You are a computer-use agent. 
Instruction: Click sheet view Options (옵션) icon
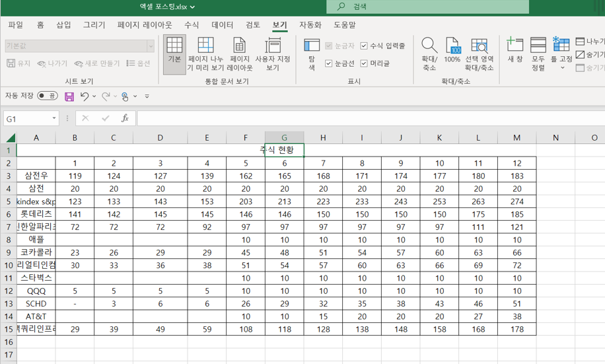131,63
